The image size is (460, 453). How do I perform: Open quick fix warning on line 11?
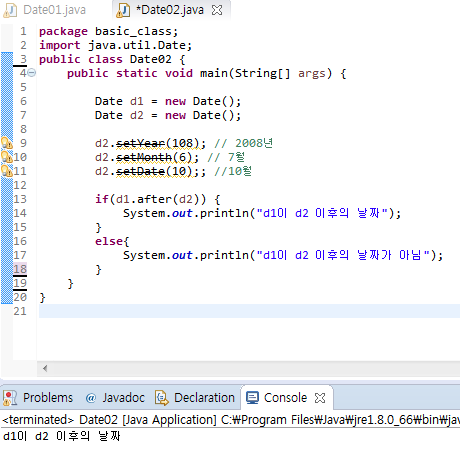pos(7,171)
